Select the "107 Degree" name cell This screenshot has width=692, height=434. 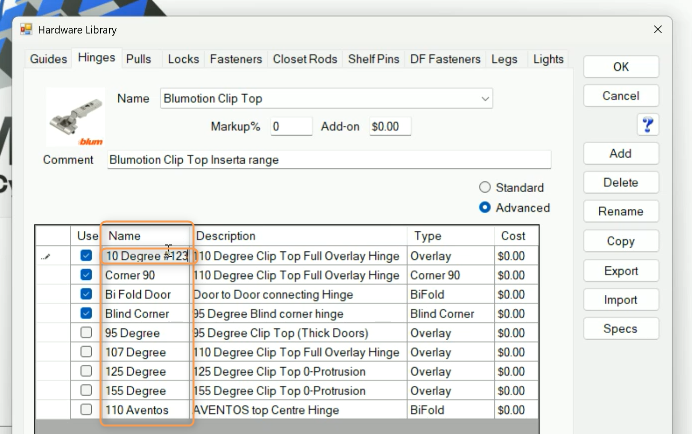146,352
